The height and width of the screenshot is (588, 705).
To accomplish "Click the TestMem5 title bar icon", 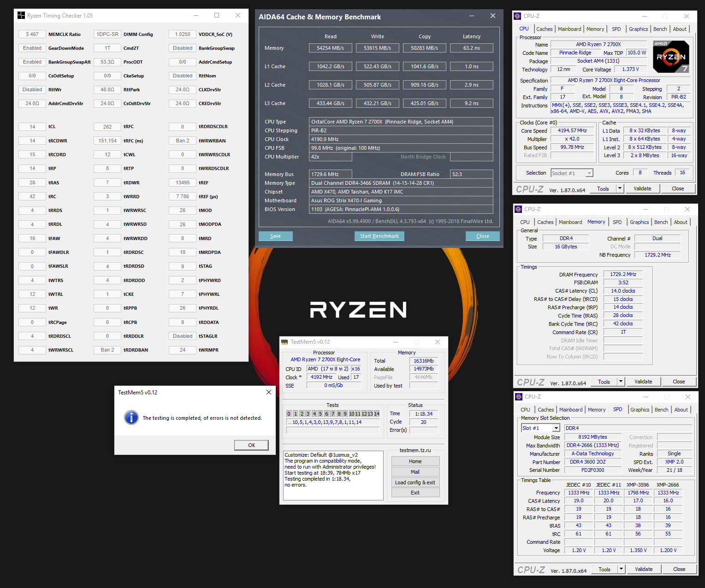I will coord(284,342).
